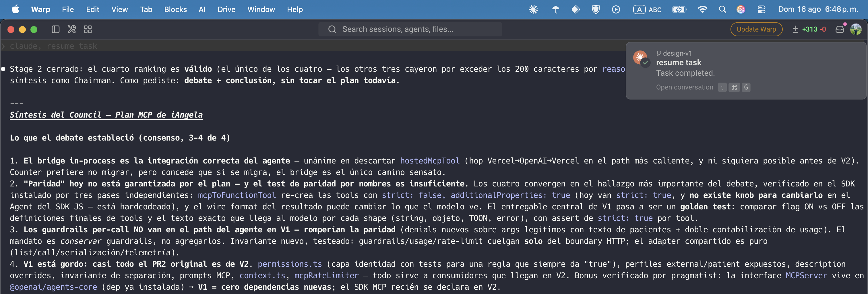Open the AI menu

tap(202, 9)
